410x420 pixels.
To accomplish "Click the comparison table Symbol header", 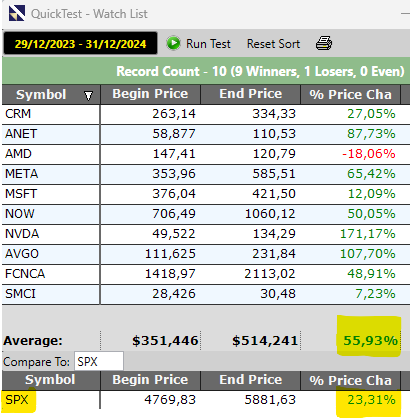I will pyautogui.click(x=51, y=380).
